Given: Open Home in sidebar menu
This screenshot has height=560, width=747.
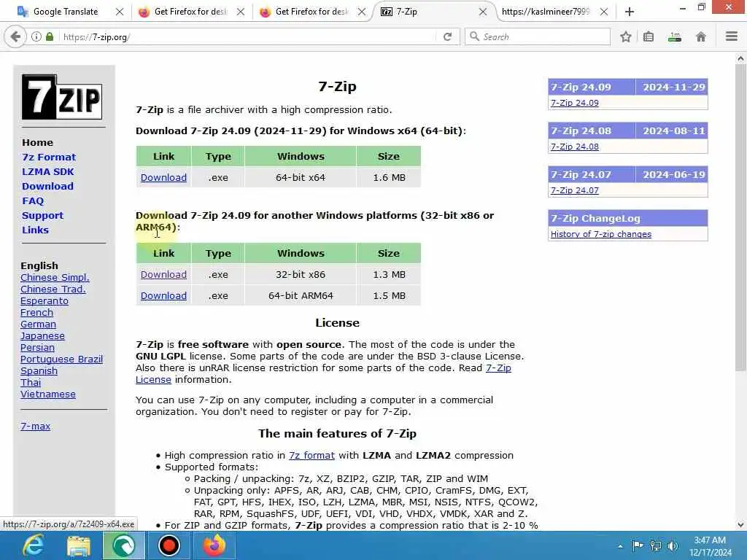Looking at the screenshot, I should [37, 142].
